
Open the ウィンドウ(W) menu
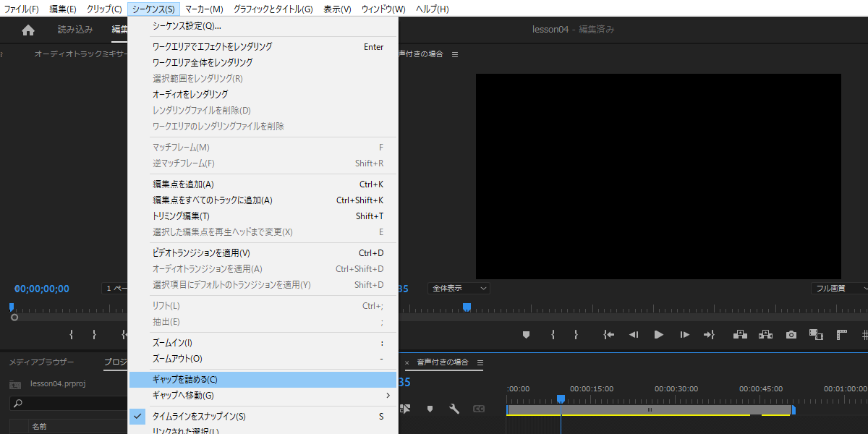[x=383, y=9]
